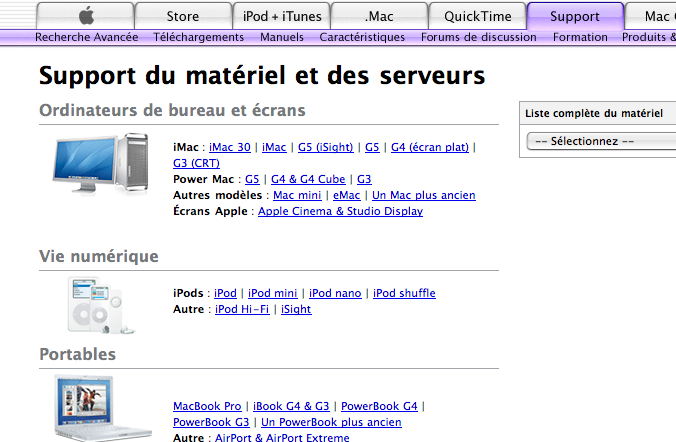
Task: Open the eMac link
Action: point(347,195)
